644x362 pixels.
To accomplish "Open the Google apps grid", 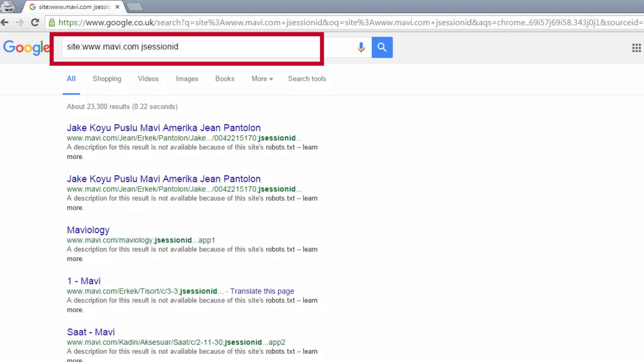I will (636, 48).
